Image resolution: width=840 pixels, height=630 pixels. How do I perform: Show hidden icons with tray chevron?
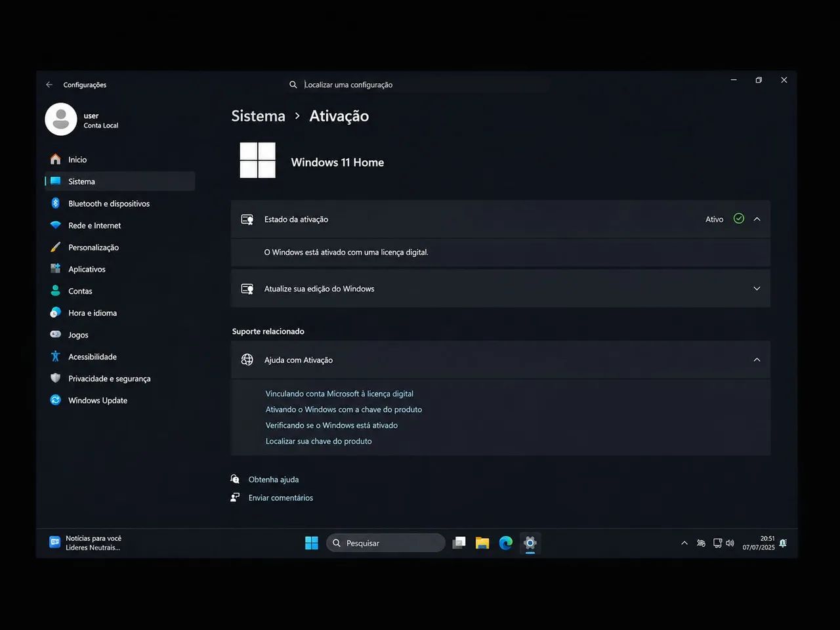pos(684,543)
